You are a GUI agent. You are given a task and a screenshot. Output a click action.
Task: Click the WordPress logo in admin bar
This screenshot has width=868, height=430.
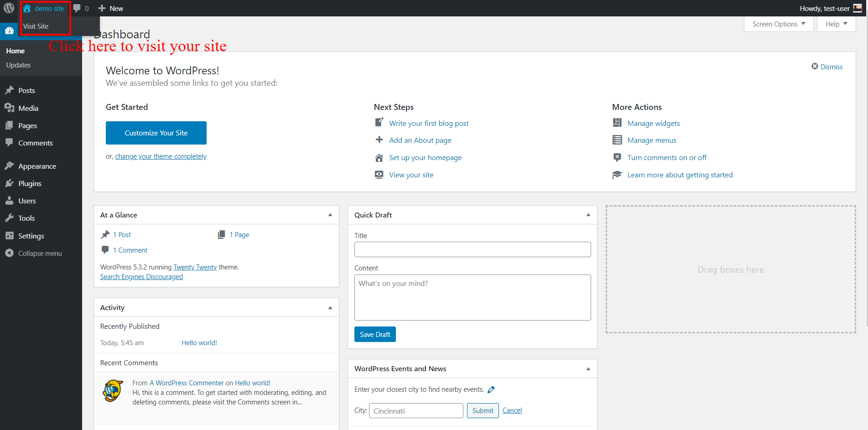click(x=9, y=8)
